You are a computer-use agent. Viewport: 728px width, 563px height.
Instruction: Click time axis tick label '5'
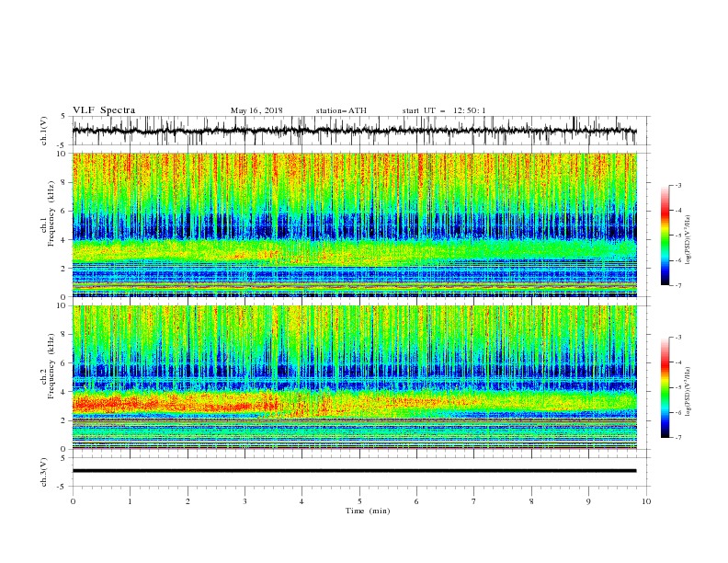pos(359,501)
